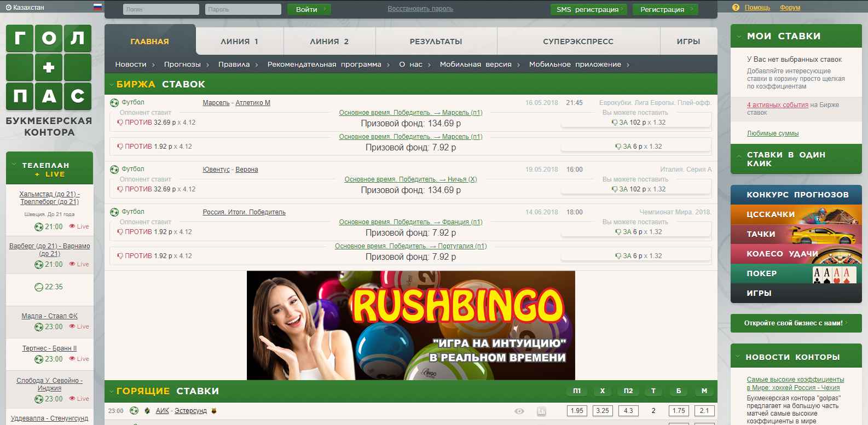The width and height of the screenshot is (868, 425).
Task: Click the Russian flag language icon
Action: [97, 7]
